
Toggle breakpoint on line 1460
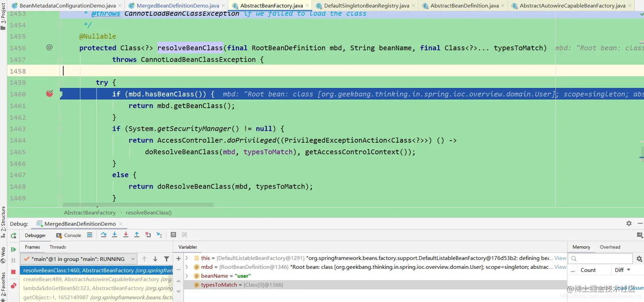49,94
